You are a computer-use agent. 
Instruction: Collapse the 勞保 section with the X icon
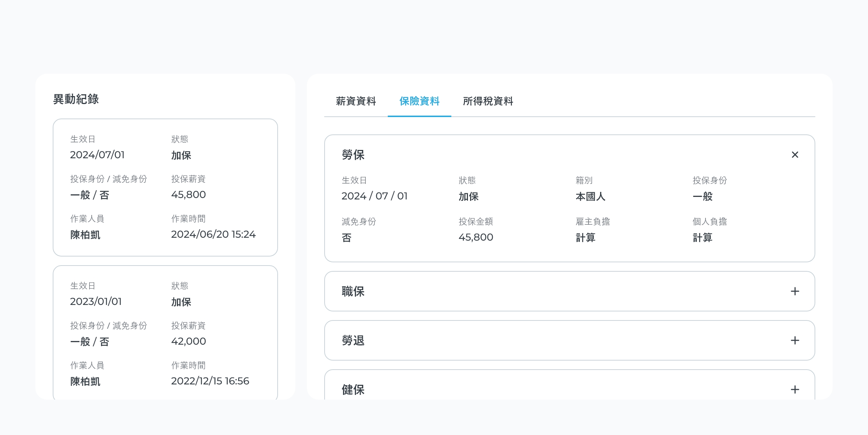point(795,155)
